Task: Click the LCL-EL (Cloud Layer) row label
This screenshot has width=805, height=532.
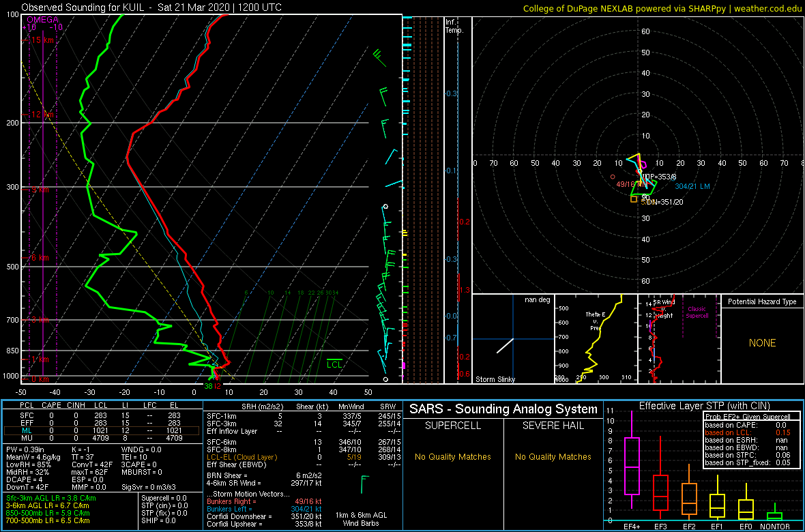Action: pos(241,456)
